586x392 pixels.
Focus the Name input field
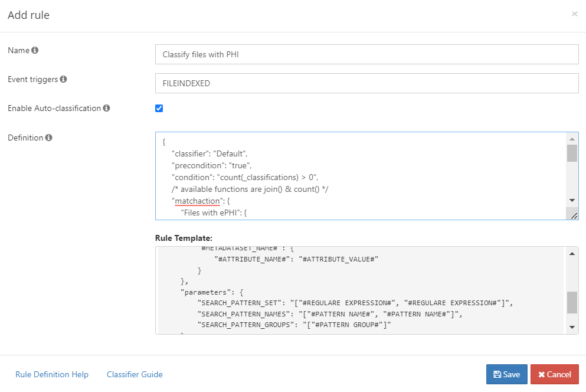[x=366, y=54]
